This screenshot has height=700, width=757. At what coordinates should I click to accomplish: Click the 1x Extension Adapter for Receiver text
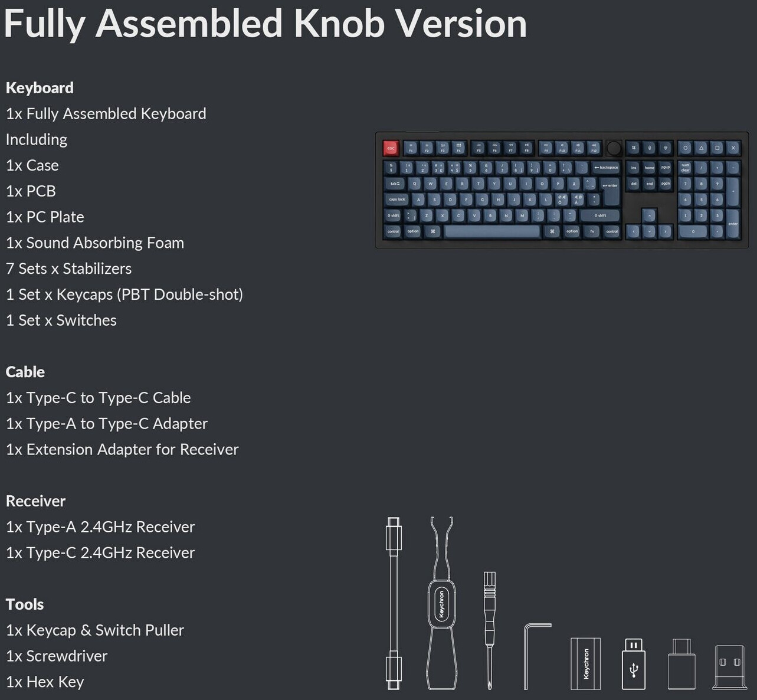pyautogui.click(x=122, y=449)
